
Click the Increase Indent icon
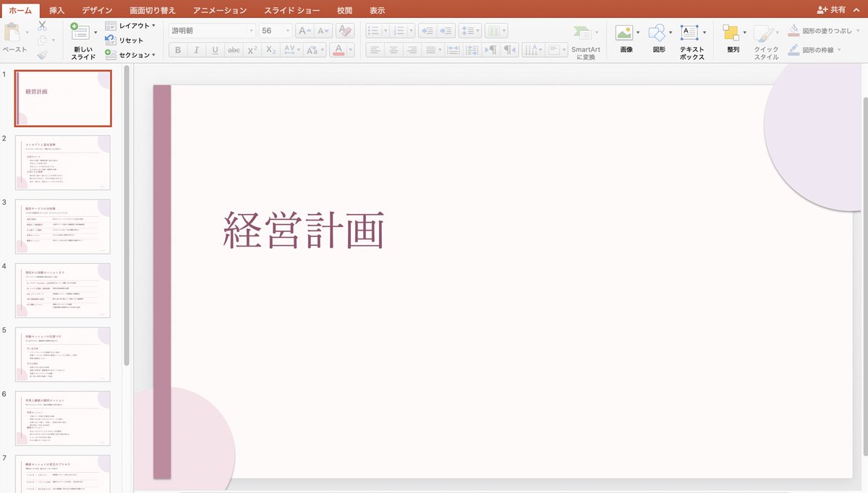tap(446, 31)
